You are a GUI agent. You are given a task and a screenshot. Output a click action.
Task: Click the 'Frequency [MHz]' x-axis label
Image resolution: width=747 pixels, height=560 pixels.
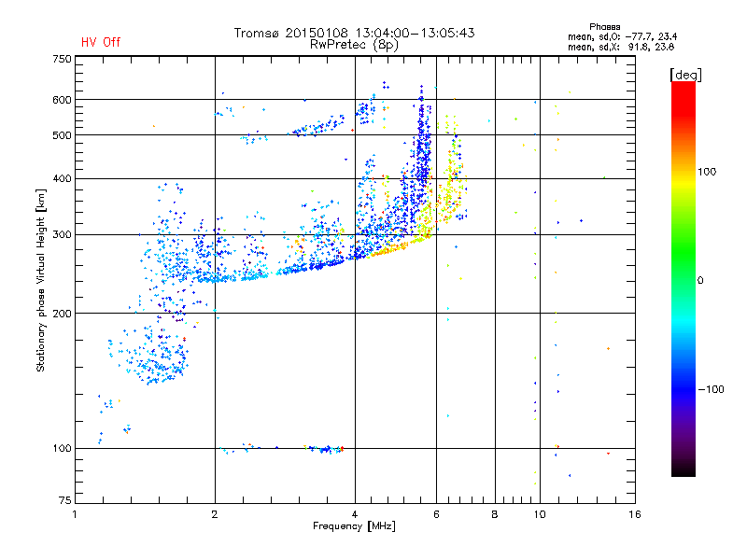[x=354, y=526]
